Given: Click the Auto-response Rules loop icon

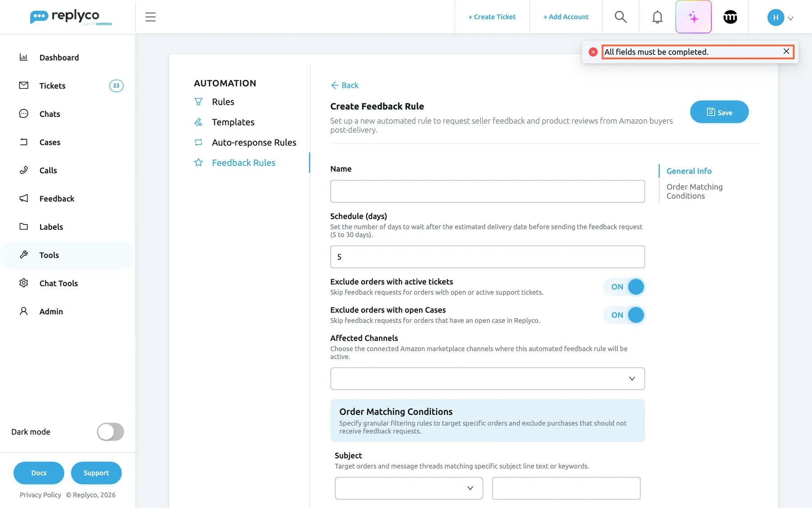Looking at the screenshot, I should (x=198, y=143).
